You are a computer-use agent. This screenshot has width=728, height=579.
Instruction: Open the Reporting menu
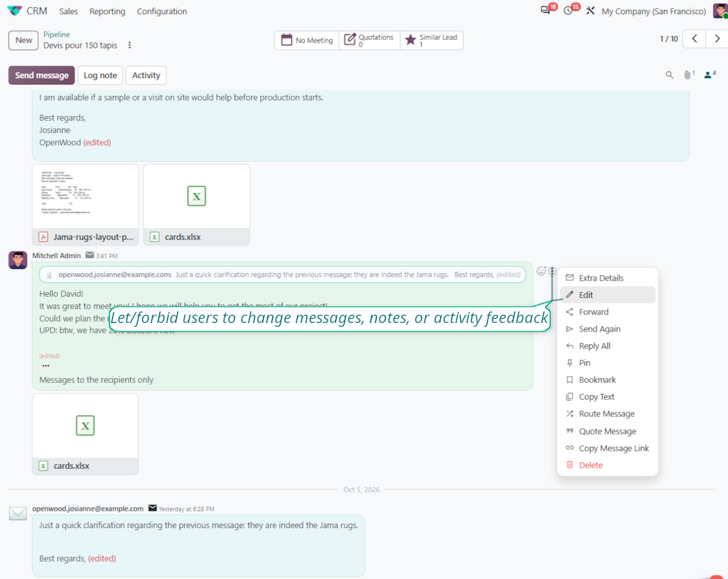tap(107, 11)
